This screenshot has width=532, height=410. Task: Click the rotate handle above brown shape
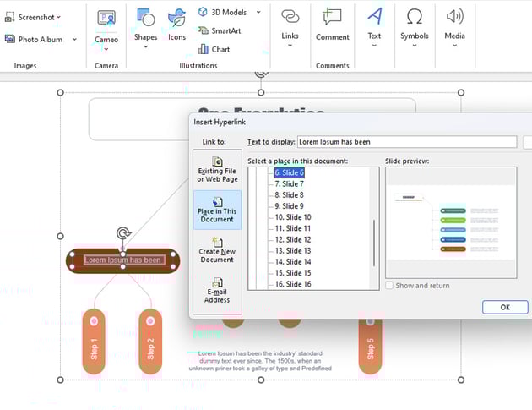(x=124, y=233)
